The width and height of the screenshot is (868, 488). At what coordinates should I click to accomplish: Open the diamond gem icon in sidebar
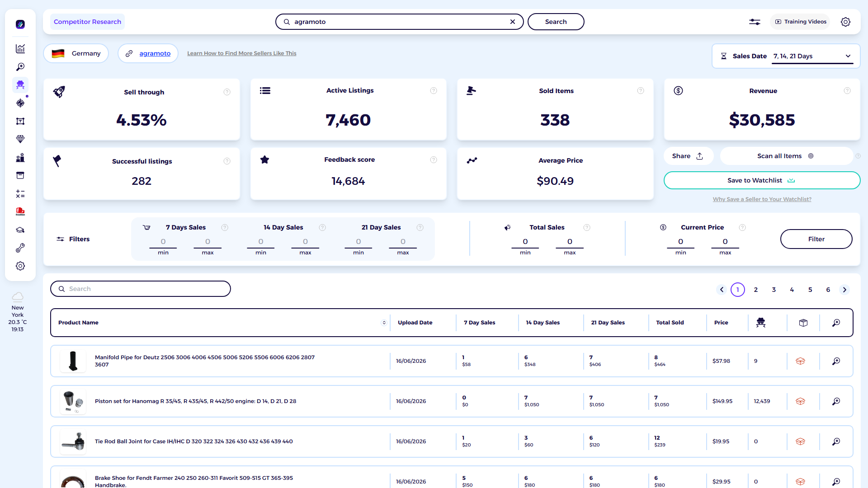click(x=20, y=139)
